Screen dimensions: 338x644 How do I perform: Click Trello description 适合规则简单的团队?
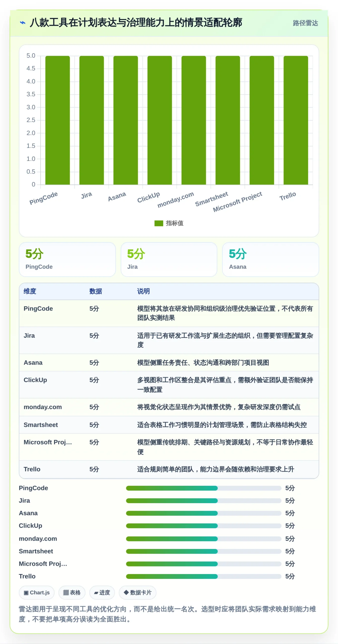tap(216, 469)
